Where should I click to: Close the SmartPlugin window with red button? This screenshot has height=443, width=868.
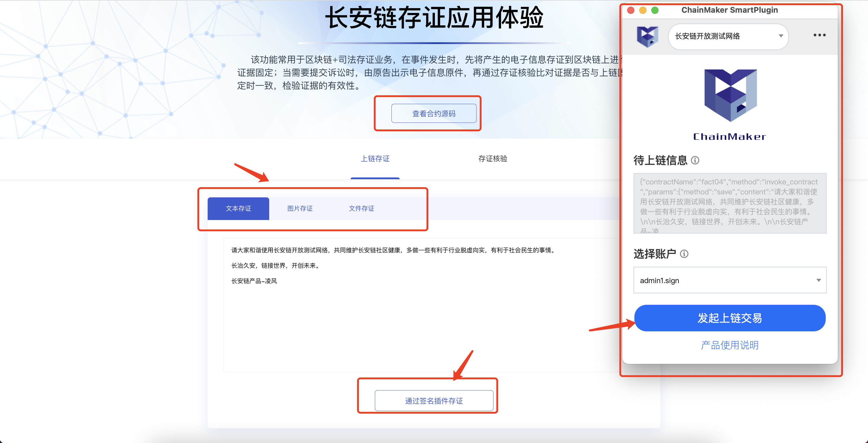click(x=631, y=10)
